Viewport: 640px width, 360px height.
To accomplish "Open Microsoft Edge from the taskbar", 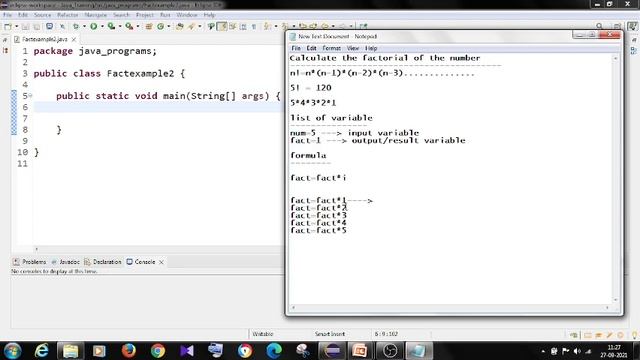I will [x=274, y=351].
